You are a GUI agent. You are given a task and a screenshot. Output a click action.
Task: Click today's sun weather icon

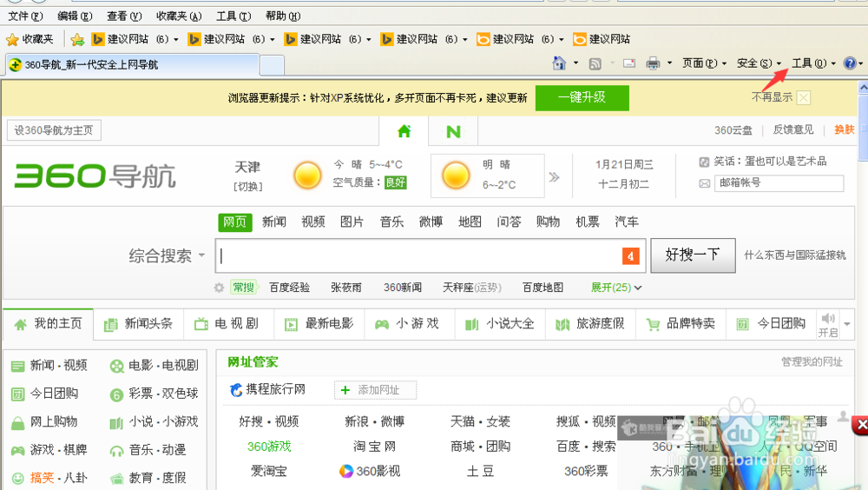click(307, 175)
